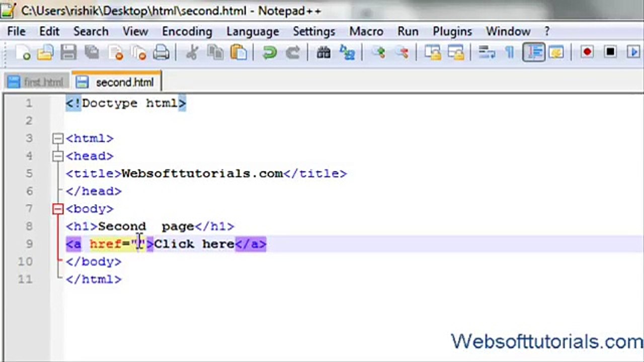Click line number 1 in margin
The image size is (644, 362).
click(x=28, y=103)
